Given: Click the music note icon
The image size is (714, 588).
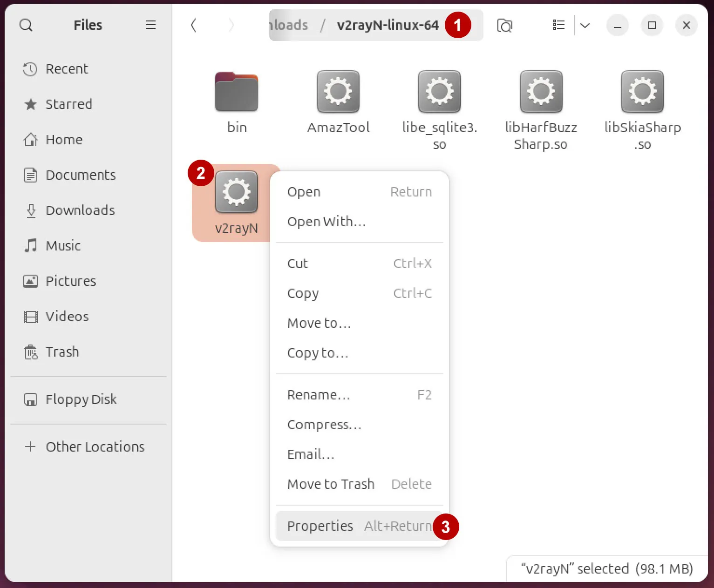Looking at the screenshot, I should click(x=31, y=245).
